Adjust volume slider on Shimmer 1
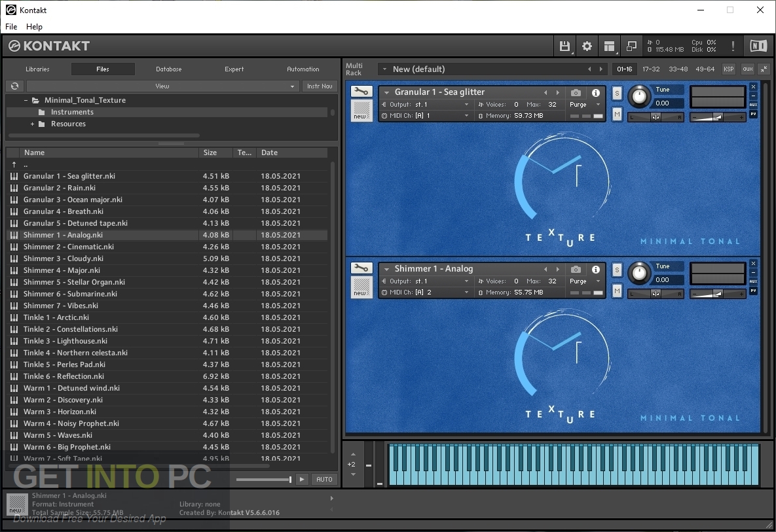Screen dimensions: 776x532 tap(718, 294)
